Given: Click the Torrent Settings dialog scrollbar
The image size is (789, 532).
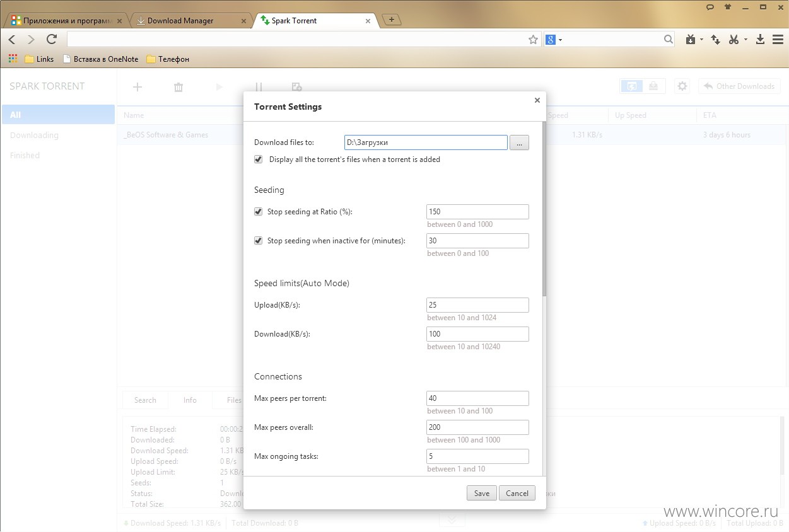Looking at the screenshot, I should [544, 209].
